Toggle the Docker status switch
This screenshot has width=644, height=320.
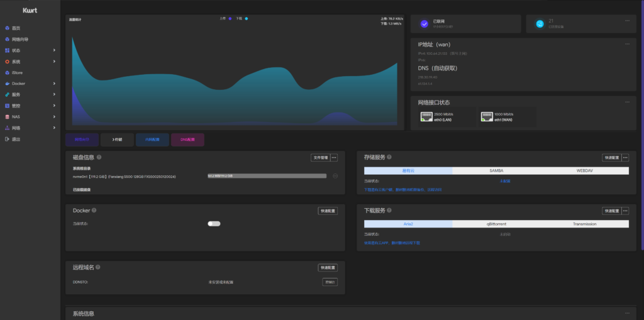coord(214,223)
